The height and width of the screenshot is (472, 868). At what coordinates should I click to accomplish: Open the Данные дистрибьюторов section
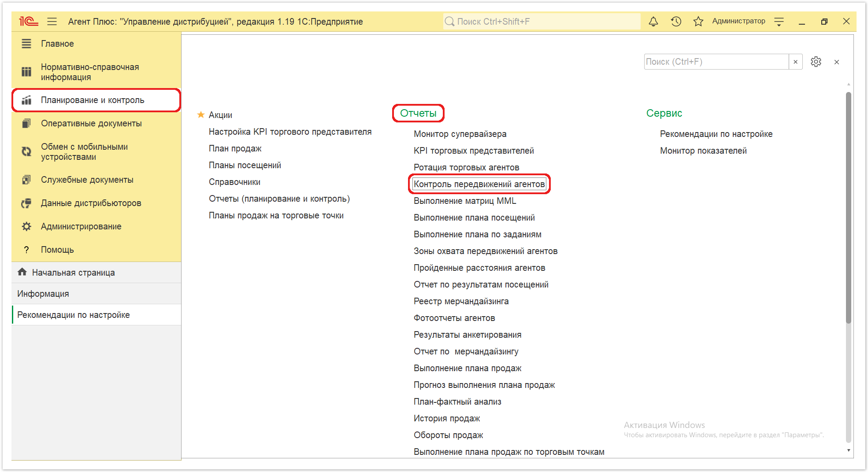96,203
